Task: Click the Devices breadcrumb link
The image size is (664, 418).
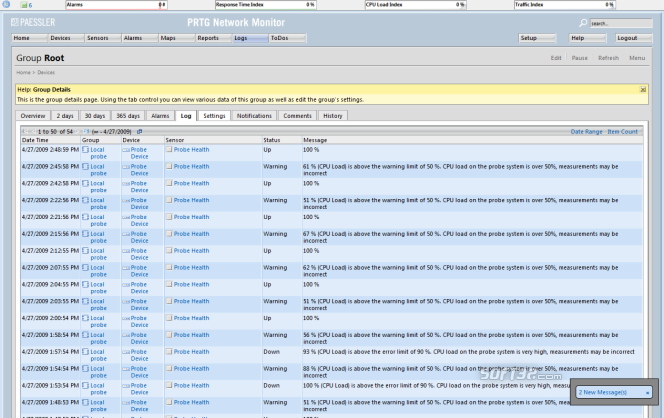Action: tap(46, 72)
